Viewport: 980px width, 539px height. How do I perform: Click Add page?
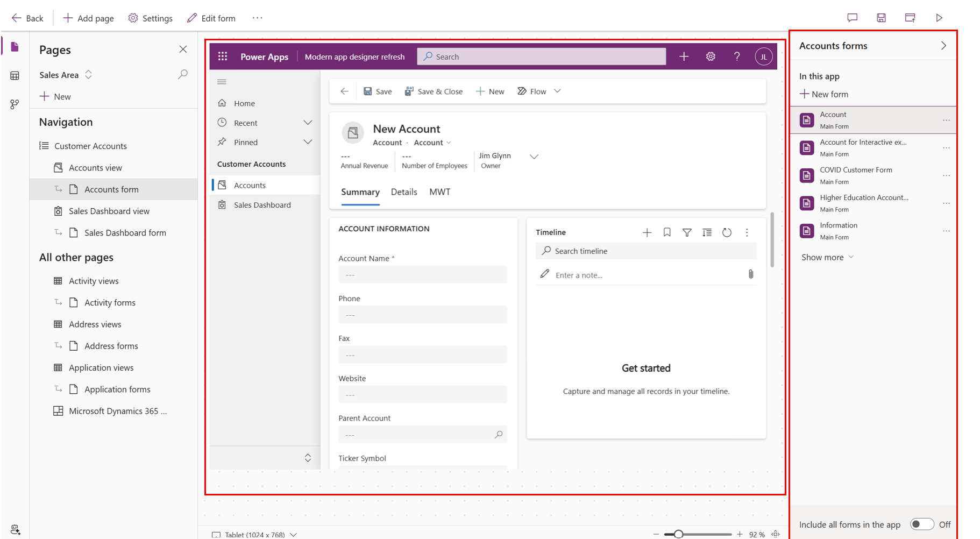(x=88, y=18)
